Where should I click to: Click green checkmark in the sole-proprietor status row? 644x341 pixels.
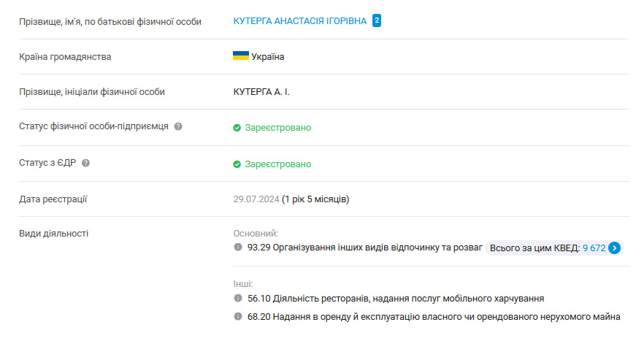[237, 128]
